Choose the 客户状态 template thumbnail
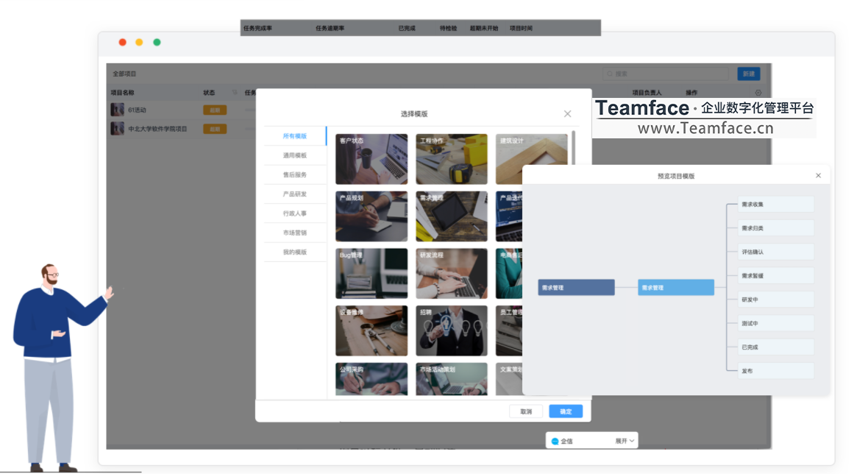This screenshot has width=868, height=474. (371, 159)
